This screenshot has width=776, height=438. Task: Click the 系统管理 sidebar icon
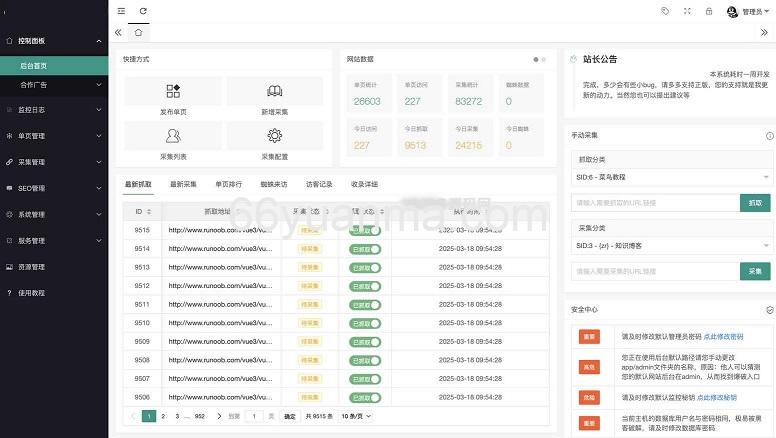pos(9,214)
